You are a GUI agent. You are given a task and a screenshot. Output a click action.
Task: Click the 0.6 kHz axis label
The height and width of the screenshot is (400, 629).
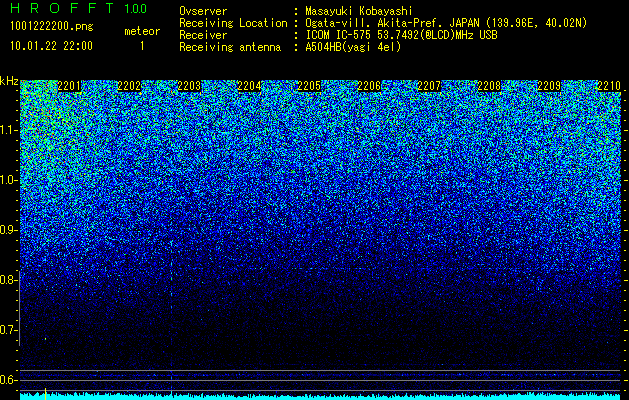pos(8,380)
